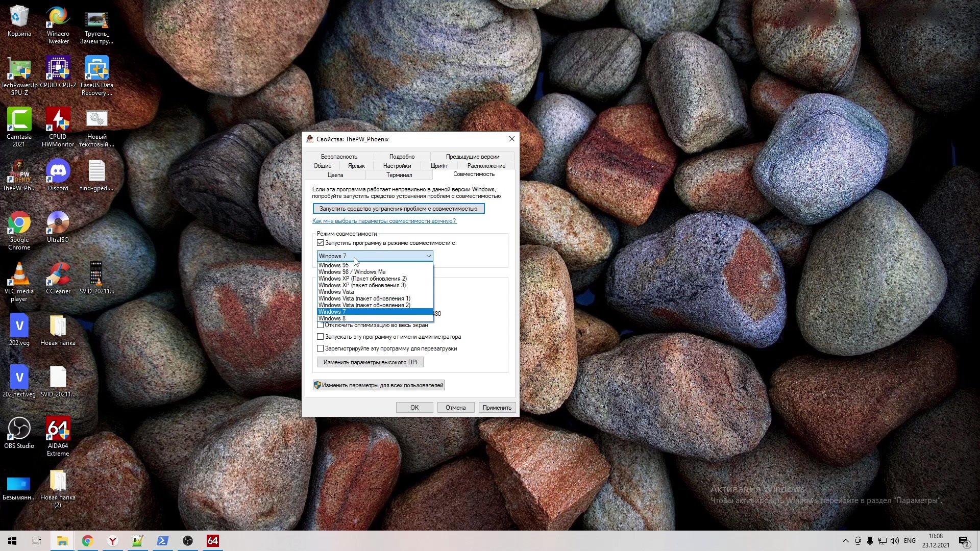Open TechPowerUp GPU-Z desktop icon
Screen dimensions: 980x551
coord(19,70)
